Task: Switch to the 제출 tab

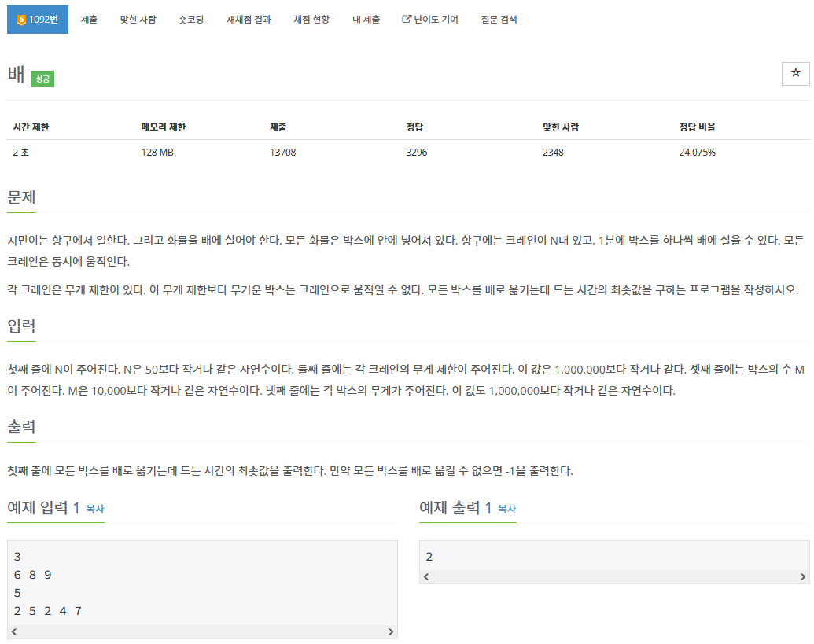Action: click(89, 20)
